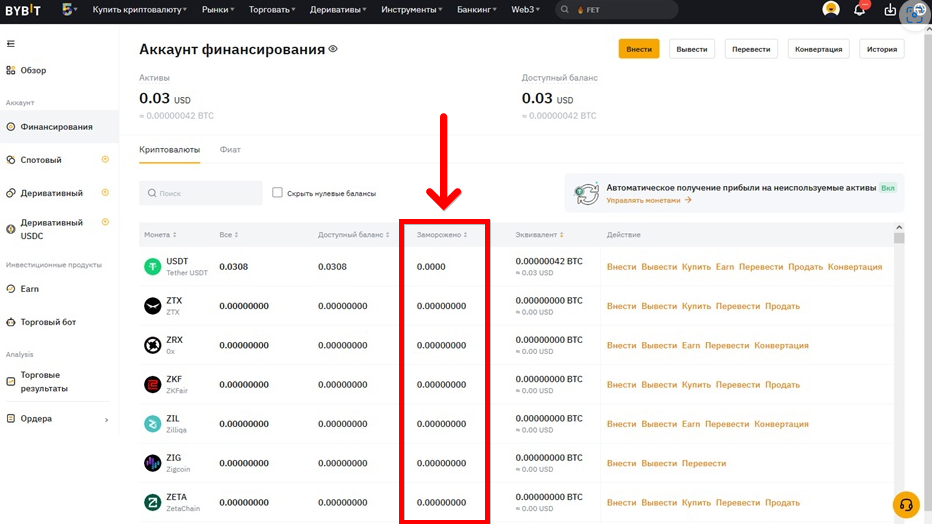Click the ZIG Zigcoin coin icon
Screen dimensions: 932x524
click(x=153, y=463)
